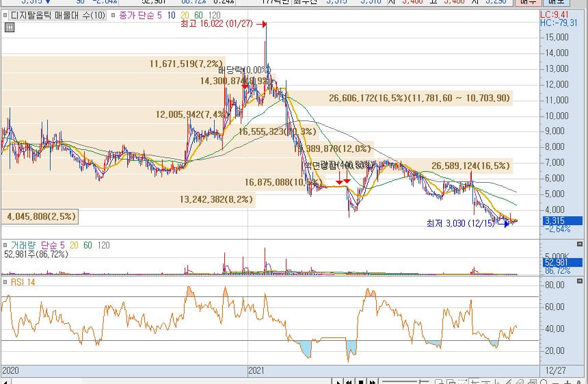Image resolution: width=588 pixels, height=384 pixels.
Task: Collapse the RSI panel corner icon
Action: click(580, 281)
